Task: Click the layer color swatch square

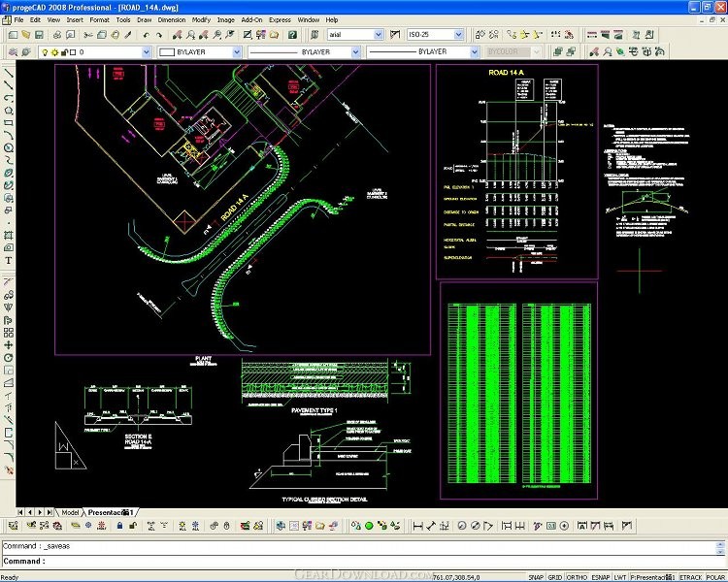Action: (x=73, y=52)
